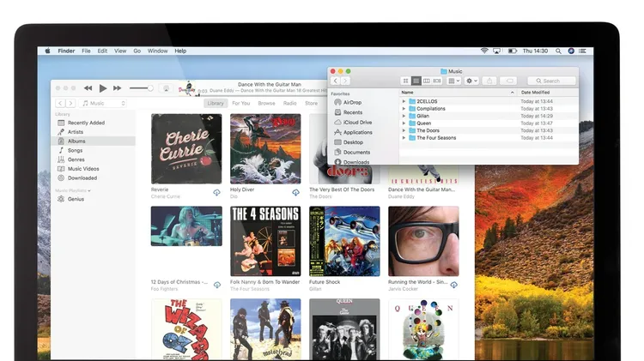Open the Apple menu
This screenshot has height=361, width=644.
click(47, 51)
